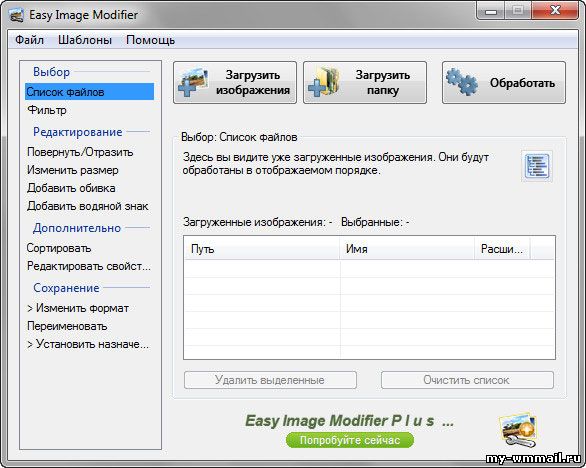The image size is (586, 468).
Task: Click Удалить выделенные button
Action: [x=270, y=380]
